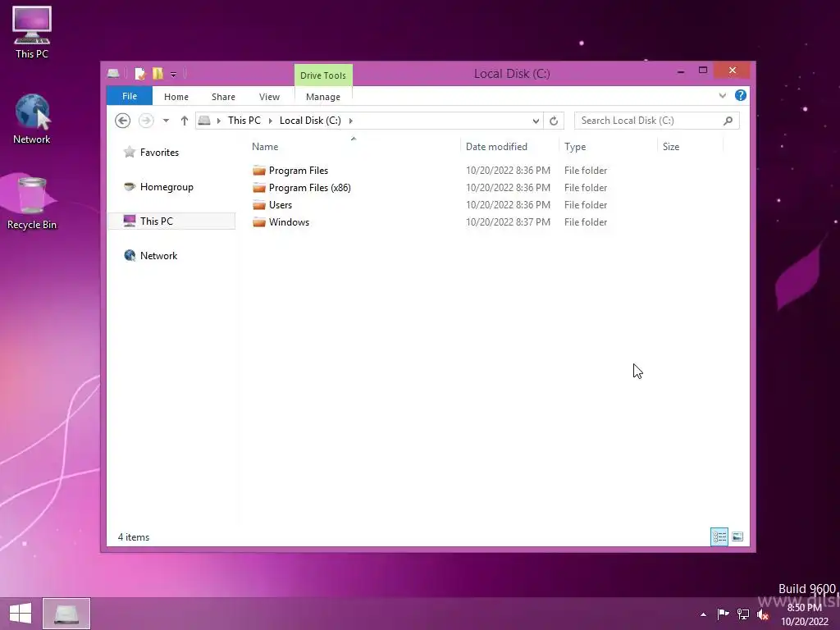Screen dimensions: 840x630
Task: Go back with the Back arrow
Action: [123, 121]
